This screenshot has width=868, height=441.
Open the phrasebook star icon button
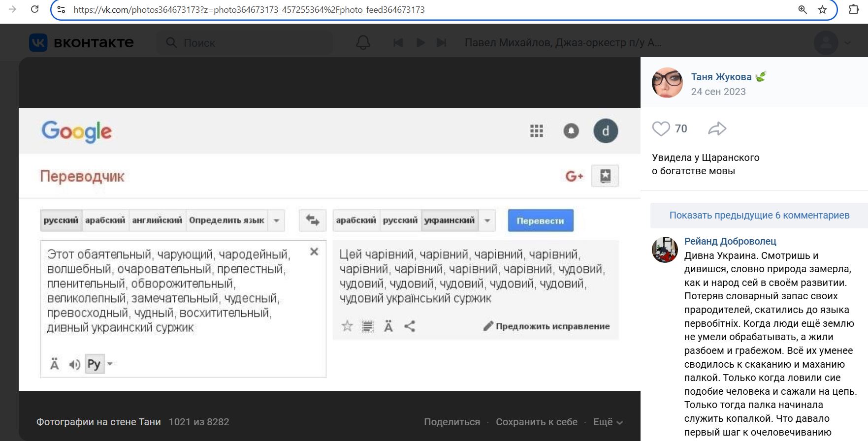click(x=606, y=176)
